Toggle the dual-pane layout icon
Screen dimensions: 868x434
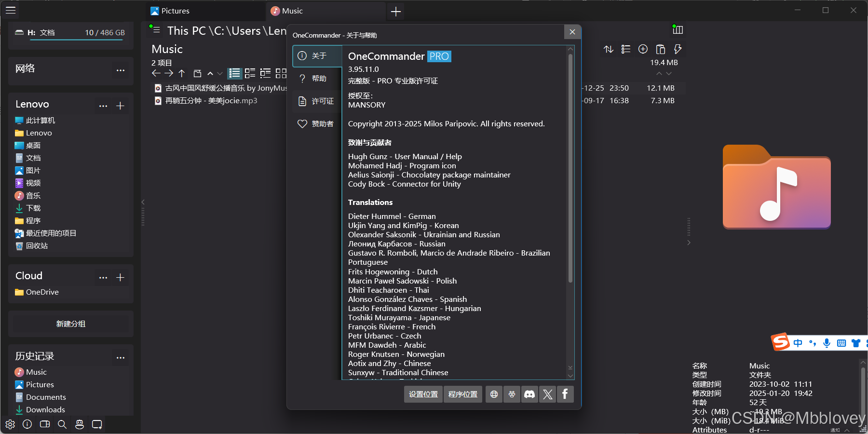[45, 424]
